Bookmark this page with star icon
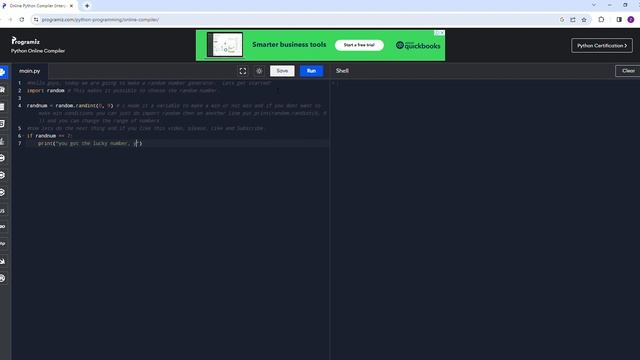The image size is (640, 360). click(x=584, y=20)
